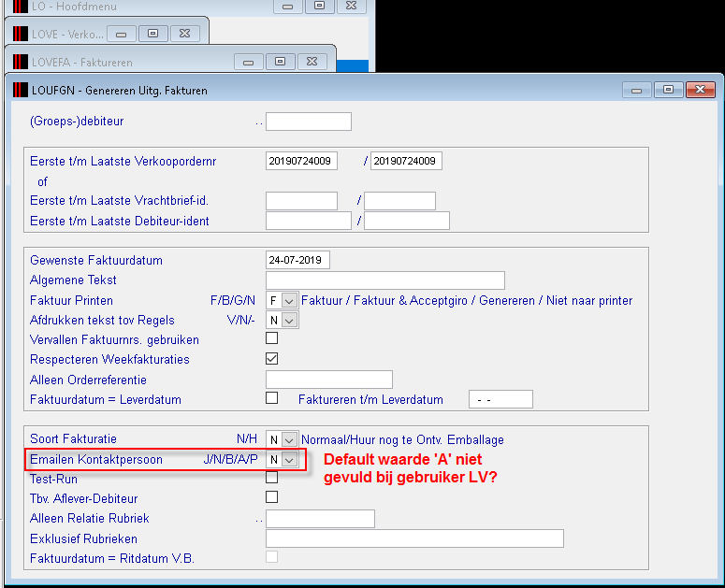Screen dimensions: 725x588
Task: Click the Emailen Kontaktpersoon label
Action: click(x=96, y=460)
